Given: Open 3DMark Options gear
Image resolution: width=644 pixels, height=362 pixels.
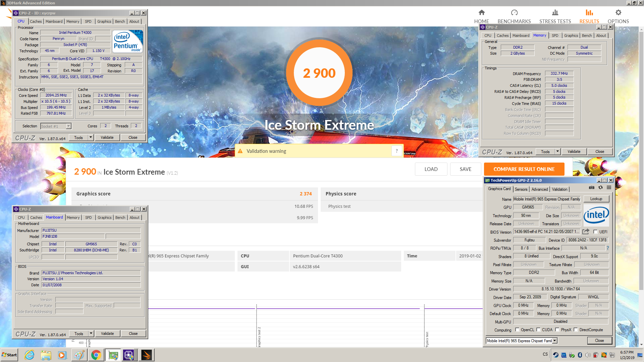Looking at the screenshot, I should [618, 13].
